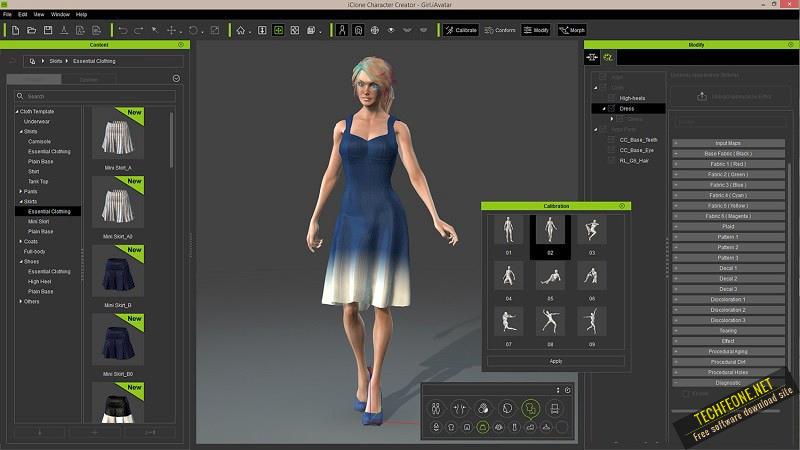Toggle the checkbox on the highlighted Dress row
The height and width of the screenshot is (450, 800).
(611, 108)
